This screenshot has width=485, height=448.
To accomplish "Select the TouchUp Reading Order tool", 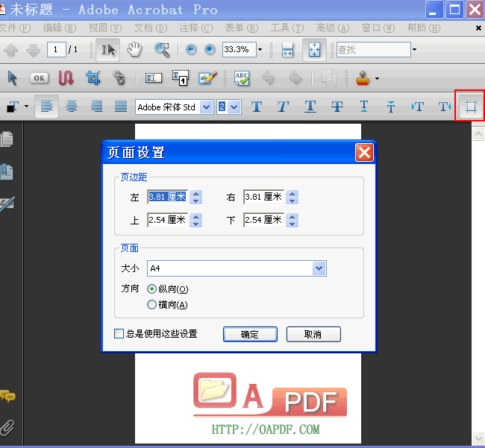I will pos(181,78).
